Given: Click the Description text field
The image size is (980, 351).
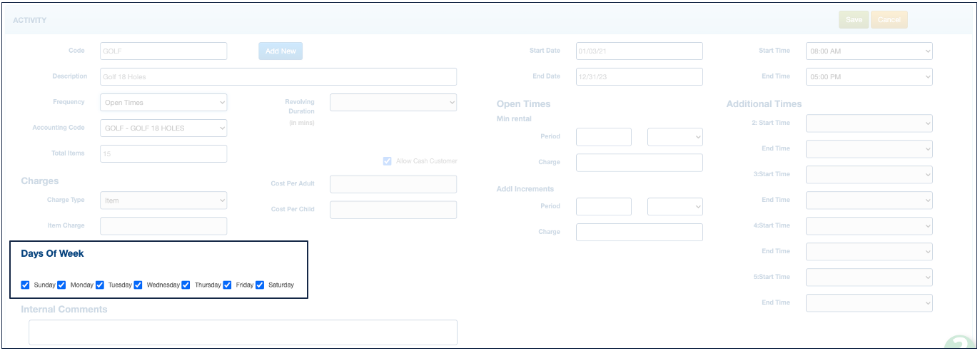Looking at the screenshot, I should click(x=278, y=77).
